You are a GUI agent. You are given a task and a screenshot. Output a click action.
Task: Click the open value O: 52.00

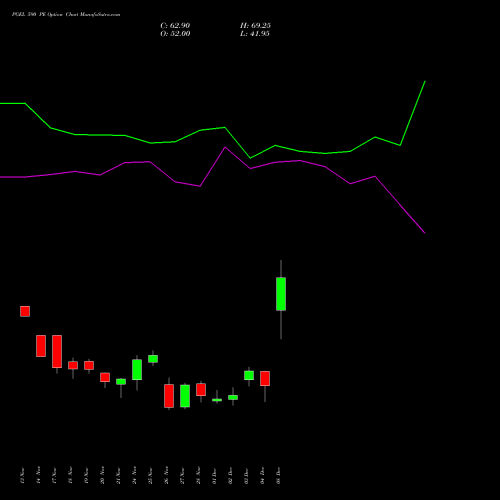click(175, 34)
